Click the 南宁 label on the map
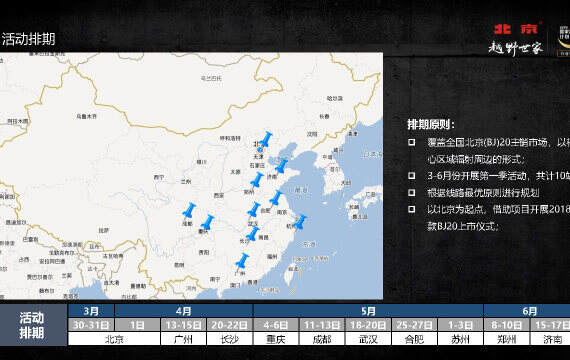The image size is (570, 360). pyautogui.click(x=215, y=279)
